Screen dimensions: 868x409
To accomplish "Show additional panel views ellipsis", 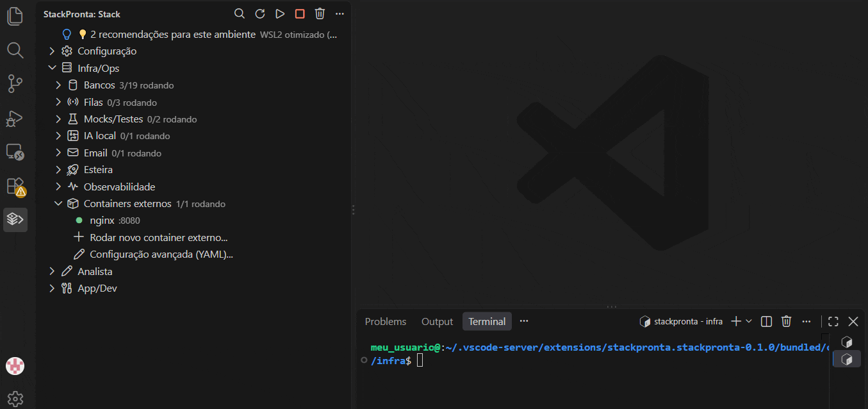I will 524,321.
